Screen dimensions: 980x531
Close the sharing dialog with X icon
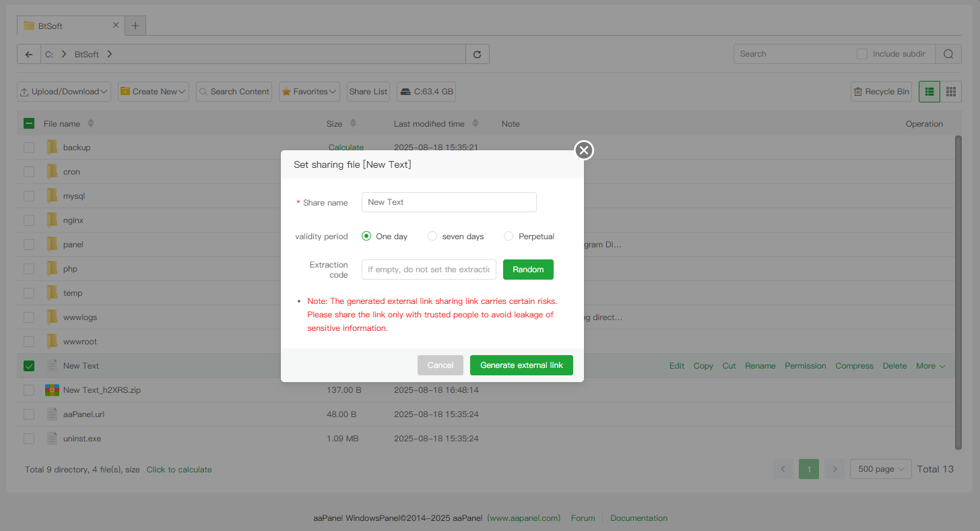584,150
